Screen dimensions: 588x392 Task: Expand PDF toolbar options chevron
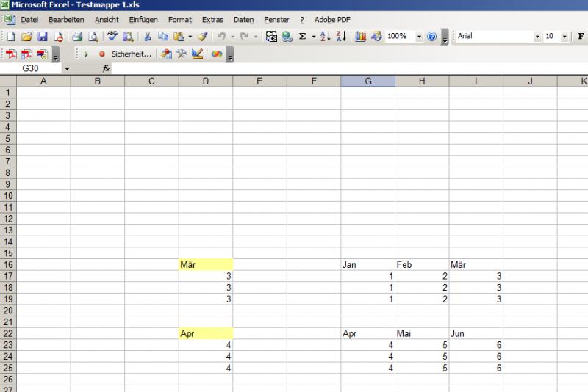(56, 54)
